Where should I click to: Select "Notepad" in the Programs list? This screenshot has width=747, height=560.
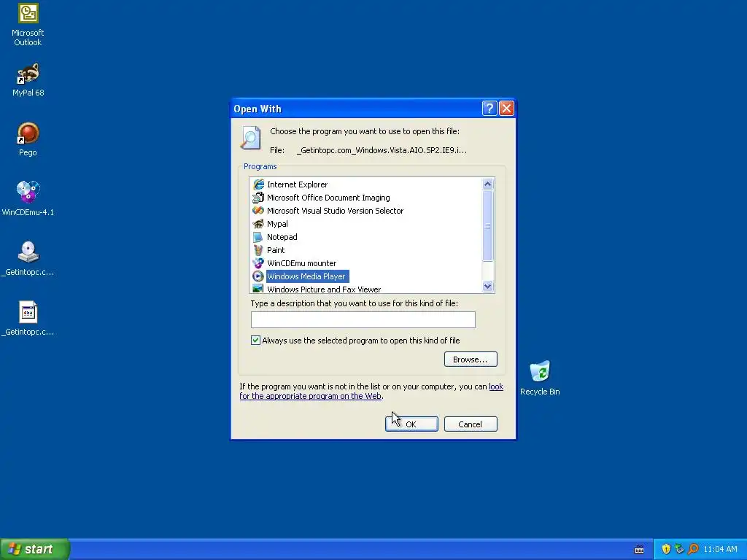click(x=282, y=237)
